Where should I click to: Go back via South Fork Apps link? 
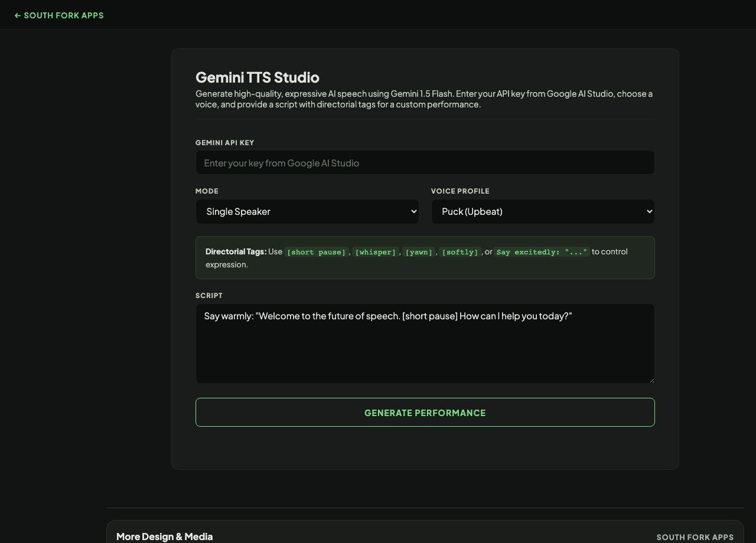(59, 15)
